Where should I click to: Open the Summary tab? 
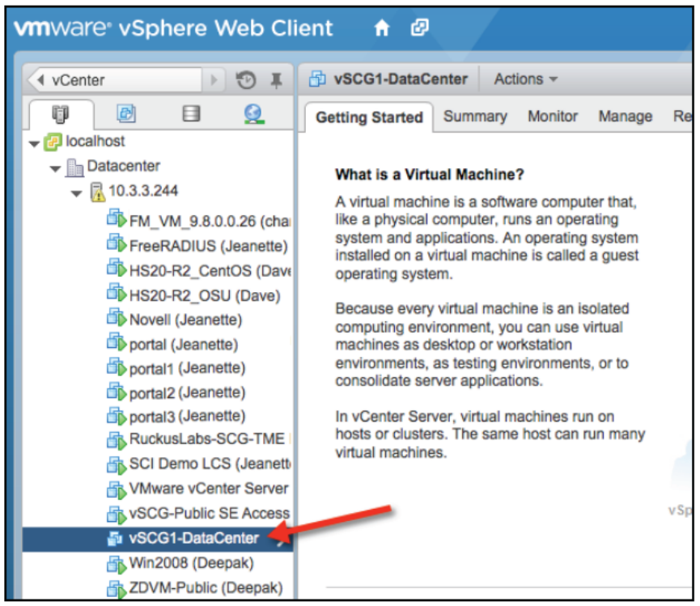[475, 117]
